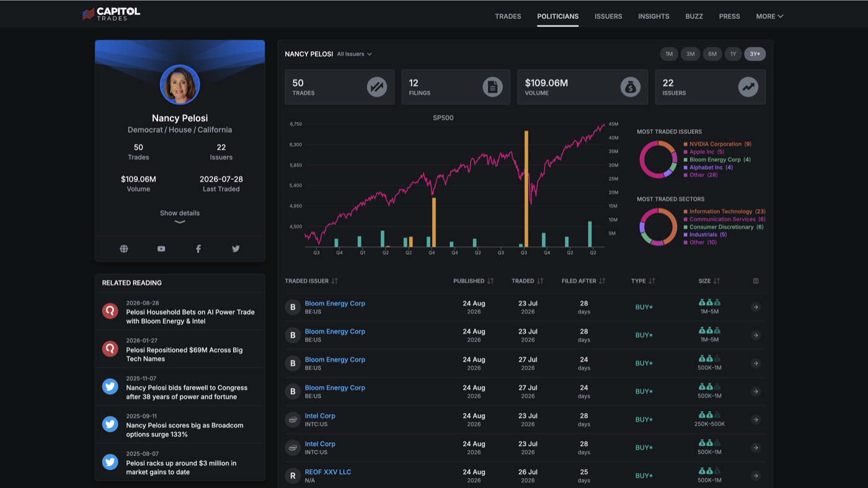The height and width of the screenshot is (488, 868).
Task: Expand Show details in profile card
Action: (180, 216)
